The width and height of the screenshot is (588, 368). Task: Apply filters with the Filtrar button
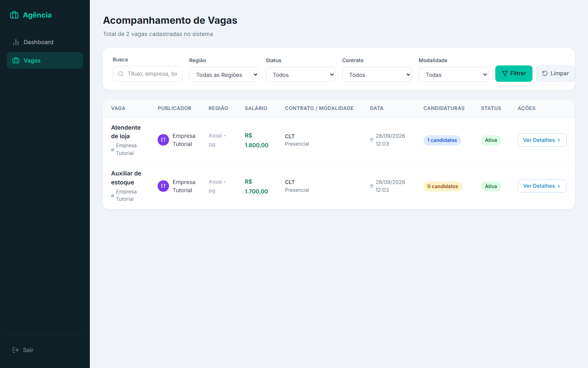(514, 74)
